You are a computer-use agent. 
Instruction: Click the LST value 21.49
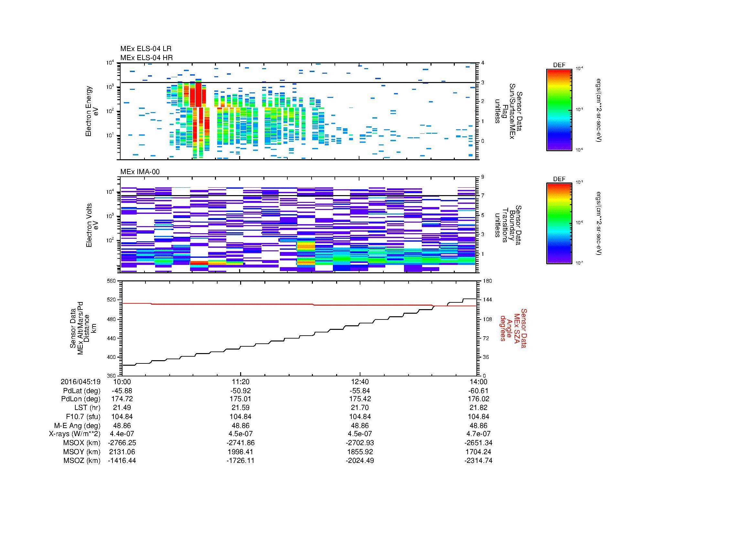pyautogui.click(x=122, y=408)
